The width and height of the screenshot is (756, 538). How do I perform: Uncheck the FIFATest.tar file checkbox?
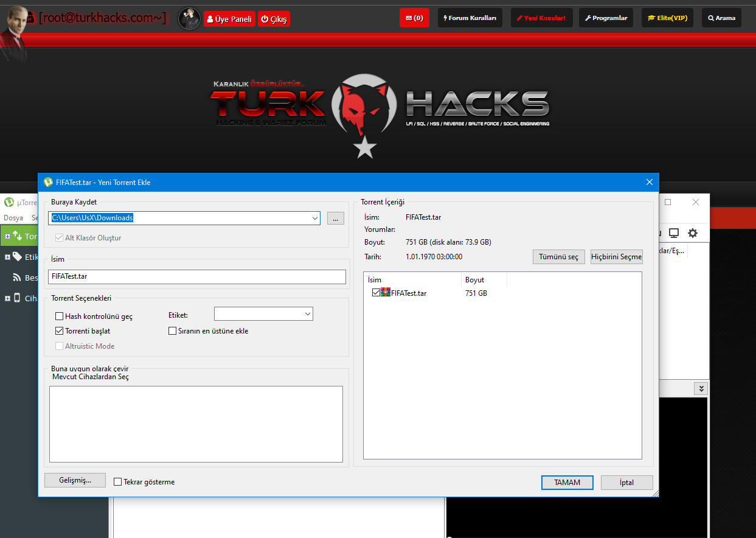click(x=376, y=293)
